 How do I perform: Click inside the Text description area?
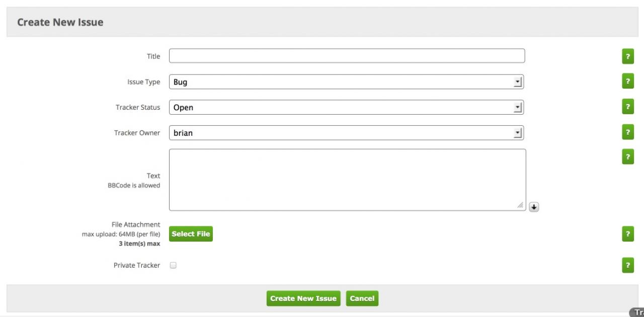click(x=347, y=179)
